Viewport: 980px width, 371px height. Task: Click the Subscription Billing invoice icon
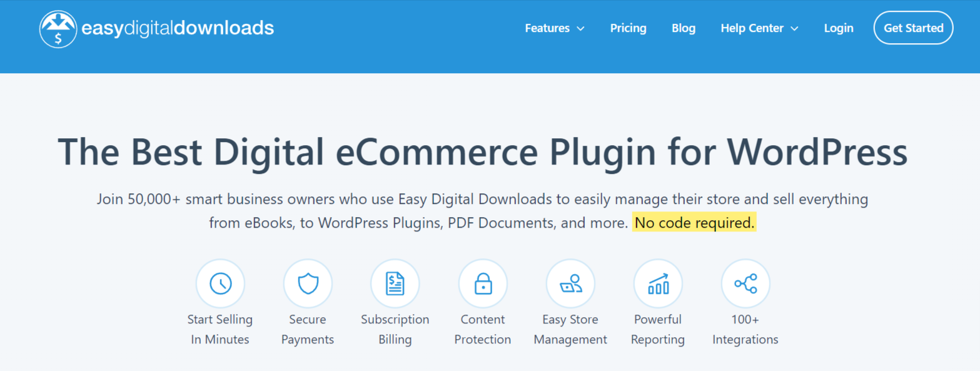click(395, 283)
